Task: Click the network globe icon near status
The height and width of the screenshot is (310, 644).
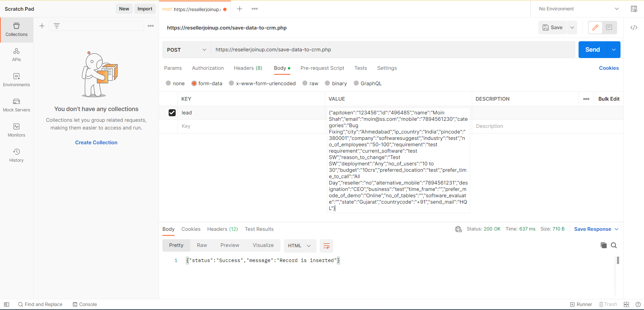Action: point(458,229)
